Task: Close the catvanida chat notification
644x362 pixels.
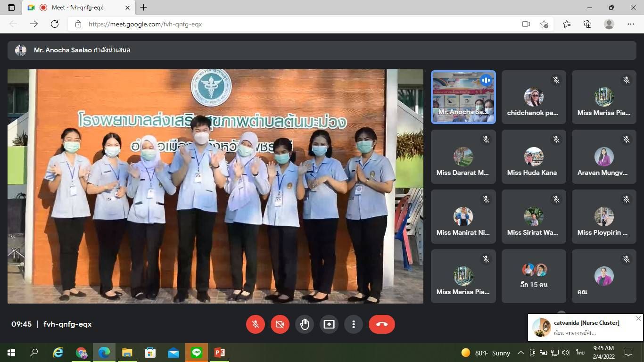Action: pyautogui.click(x=638, y=319)
